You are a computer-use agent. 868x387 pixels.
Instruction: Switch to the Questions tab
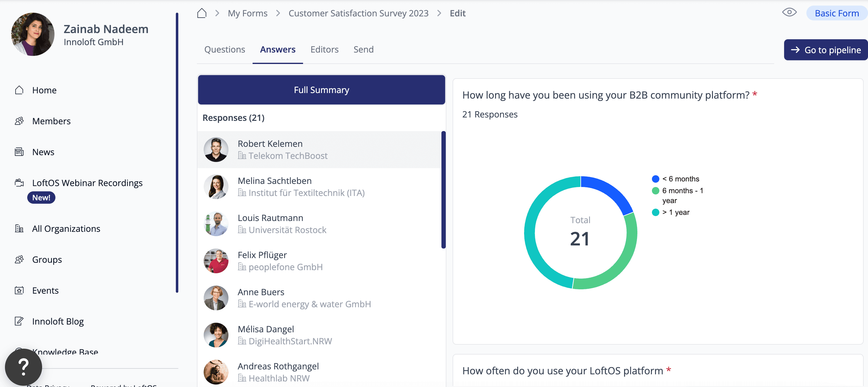pos(224,49)
